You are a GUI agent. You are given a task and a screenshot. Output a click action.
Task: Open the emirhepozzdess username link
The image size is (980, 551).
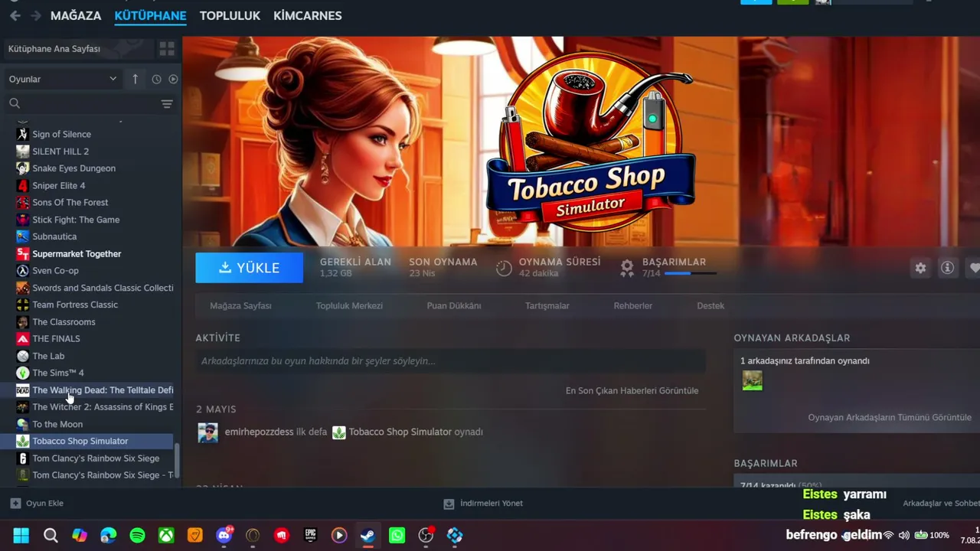tap(260, 432)
